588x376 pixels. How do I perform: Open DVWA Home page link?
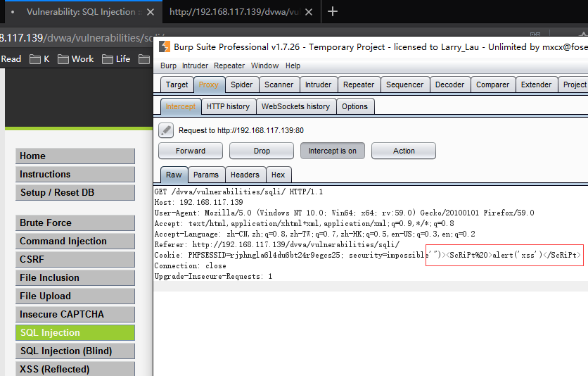pyautogui.click(x=75, y=156)
